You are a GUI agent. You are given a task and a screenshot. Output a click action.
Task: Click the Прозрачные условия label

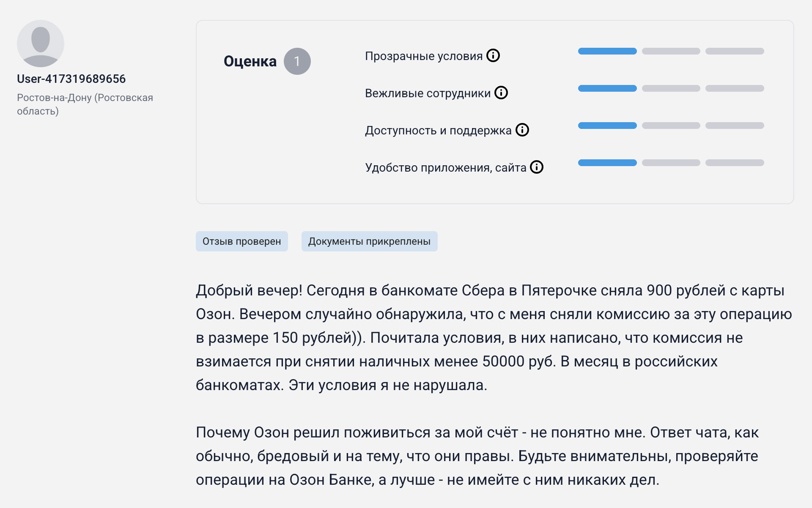[x=423, y=56]
